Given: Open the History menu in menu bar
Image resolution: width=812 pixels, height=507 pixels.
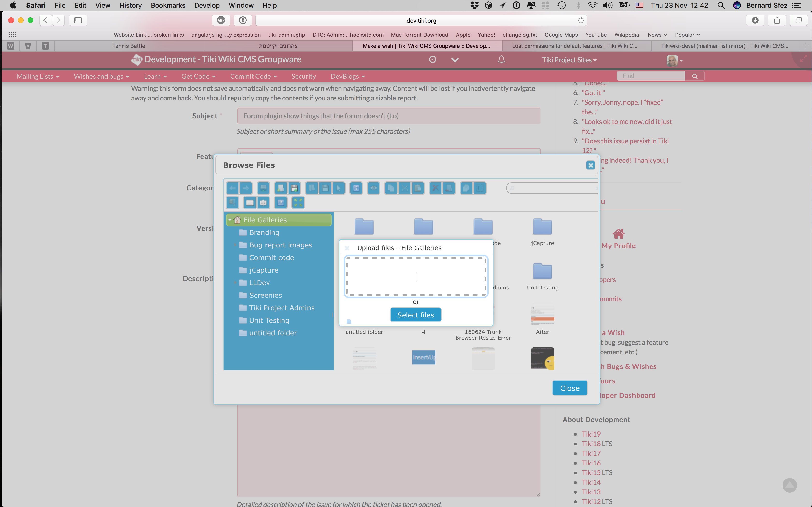Looking at the screenshot, I should (130, 5).
